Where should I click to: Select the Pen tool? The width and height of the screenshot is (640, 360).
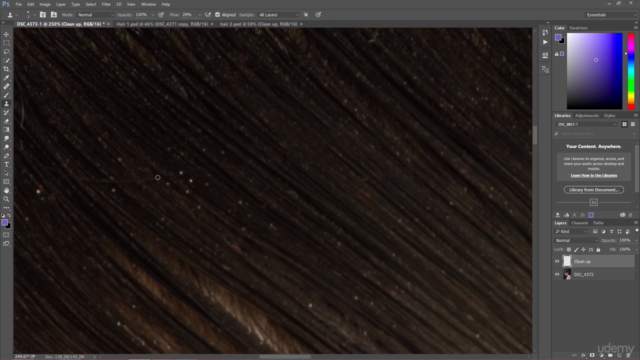(6, 156)
